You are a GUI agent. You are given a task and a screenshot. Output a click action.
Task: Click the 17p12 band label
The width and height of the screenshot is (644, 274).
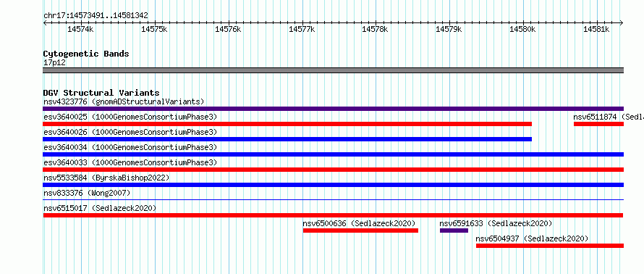tap(54, 63)
